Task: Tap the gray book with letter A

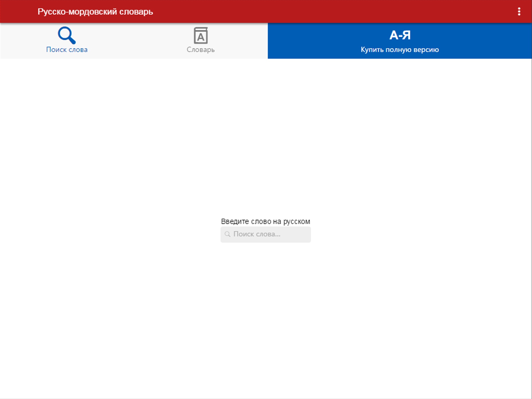Action: coord(201,36)
